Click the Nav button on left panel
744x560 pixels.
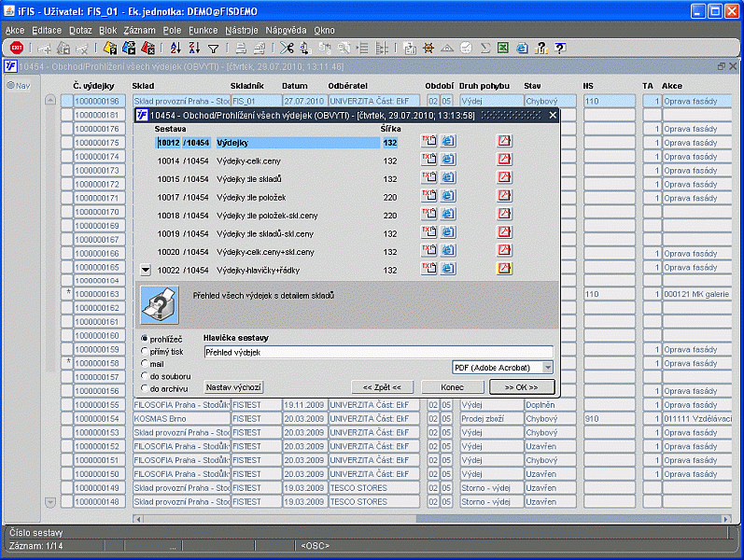19,86
